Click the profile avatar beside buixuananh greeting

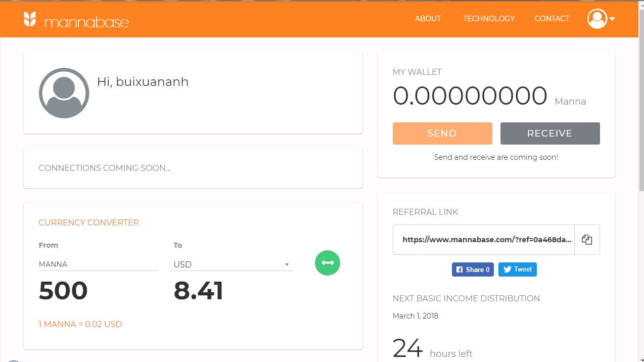64,93
